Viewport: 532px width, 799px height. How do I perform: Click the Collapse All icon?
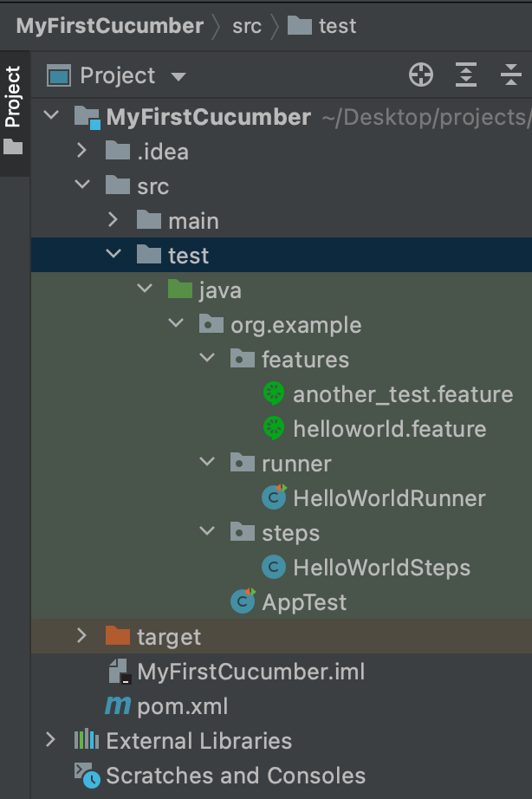(507, 75)
